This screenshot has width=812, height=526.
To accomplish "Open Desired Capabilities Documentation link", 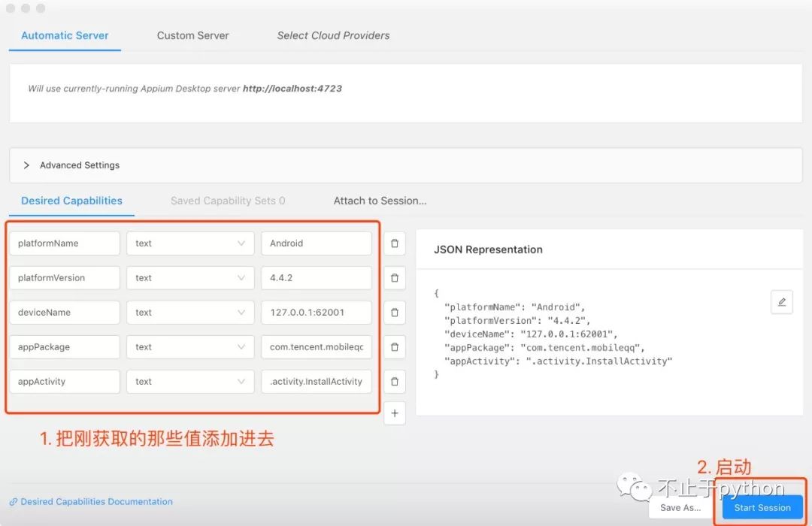I will (x=96, y=502).
